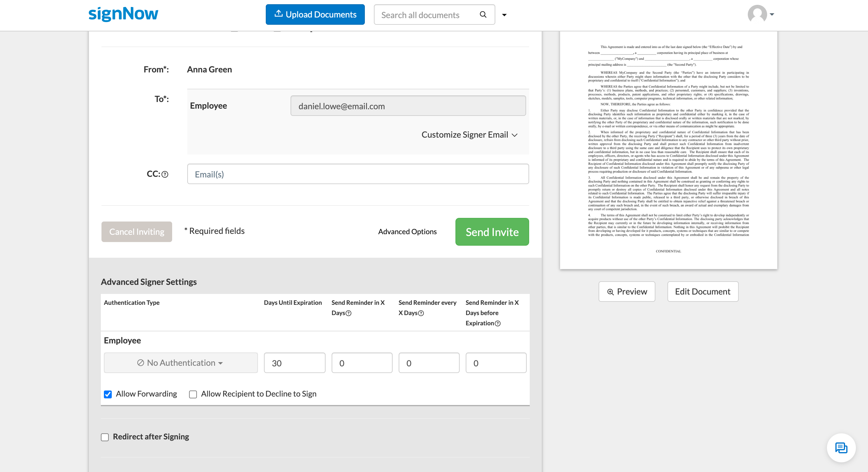This screenshot has height=472, width=868.
Task: Open the chat support bubble icon
Action: click(841, 448)
